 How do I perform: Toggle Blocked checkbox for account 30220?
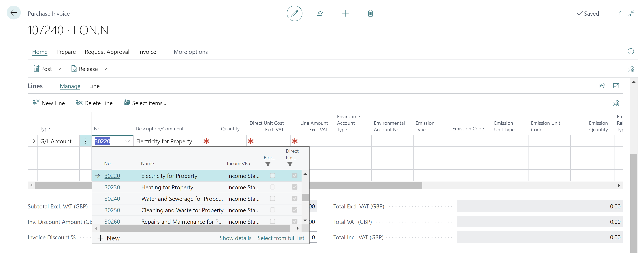pos(272,176)
